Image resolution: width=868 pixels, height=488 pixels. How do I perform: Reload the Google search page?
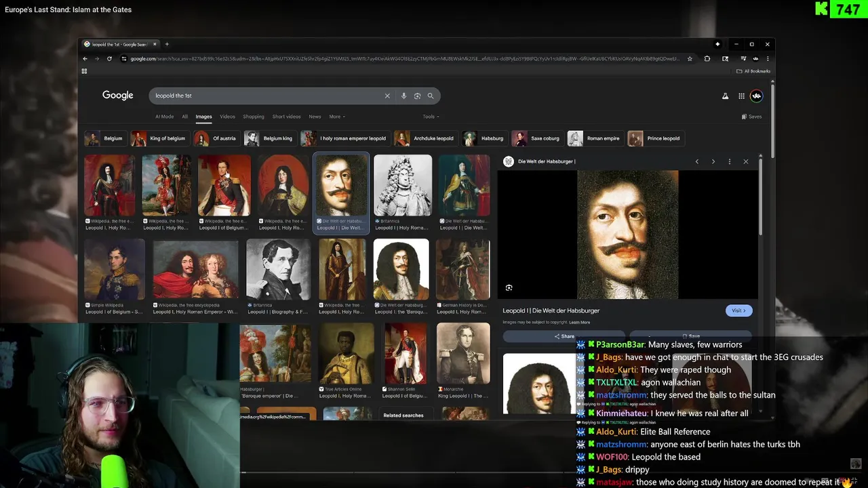(x=109, y=59)
